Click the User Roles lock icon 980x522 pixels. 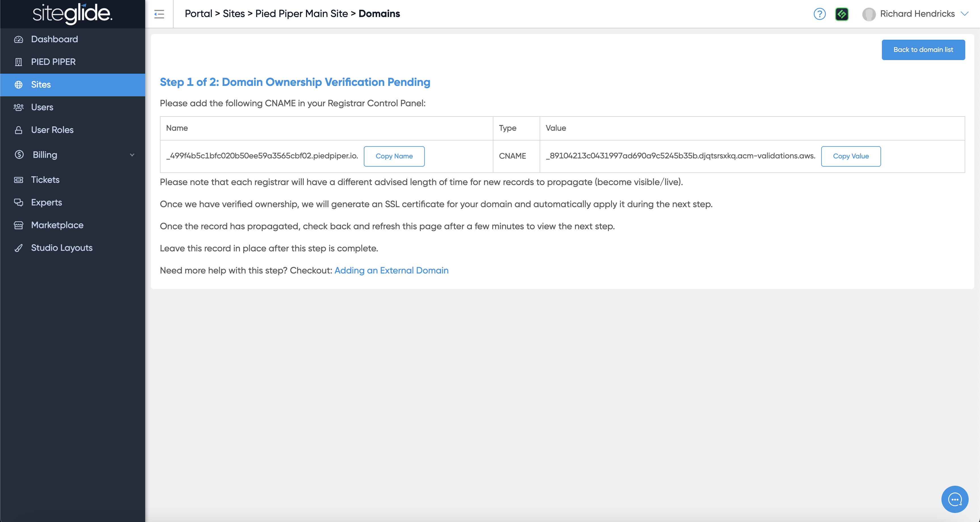click(18, 130)
